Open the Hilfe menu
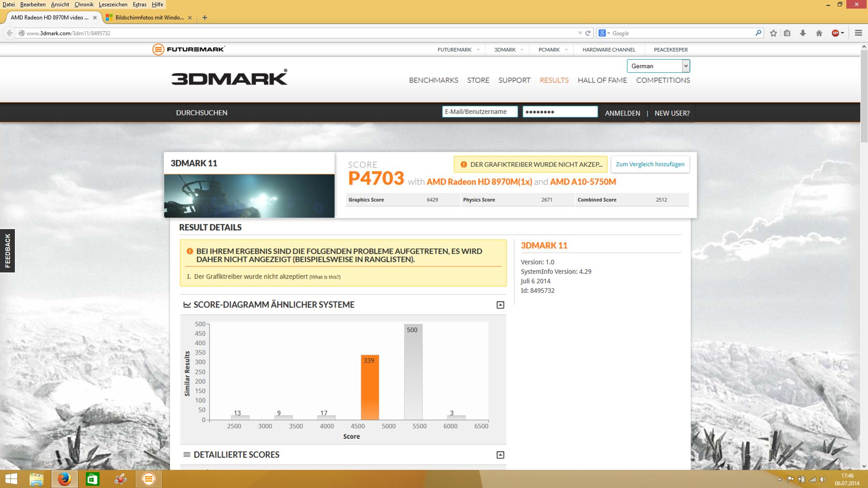Screen dimensions: 868x488 pyautogui.click(x=157, y=4)
